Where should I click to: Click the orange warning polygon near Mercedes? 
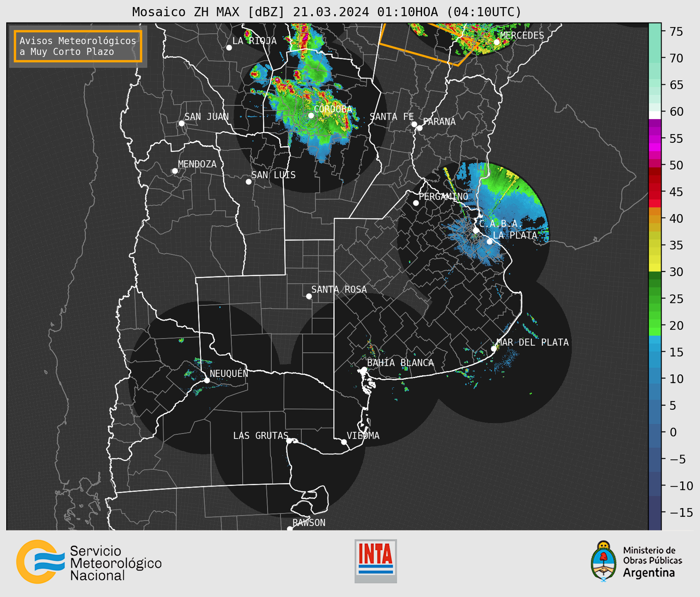[429, 44]
